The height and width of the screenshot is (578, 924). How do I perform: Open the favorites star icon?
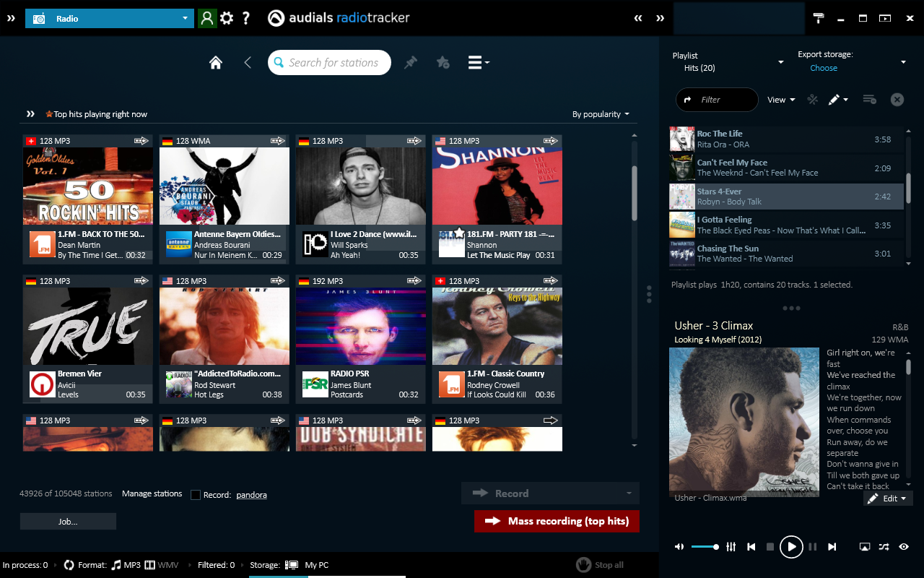coord(443,63)
